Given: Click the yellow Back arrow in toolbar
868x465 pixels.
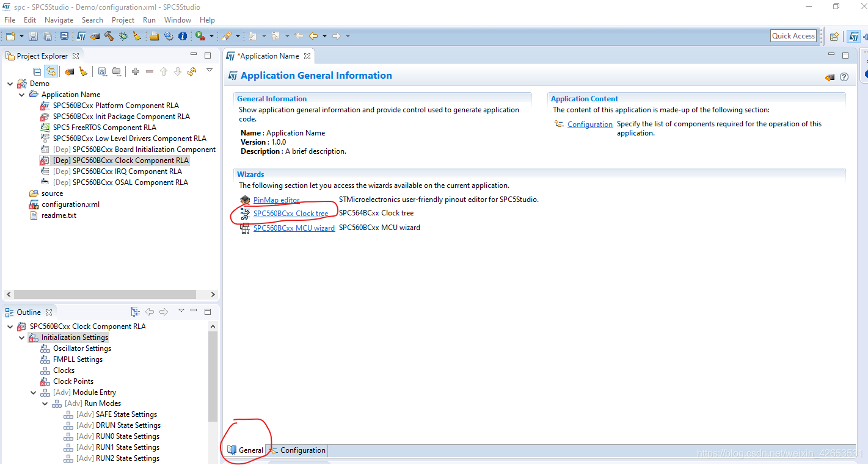Looking at the screenshot, I should [313, 36].
